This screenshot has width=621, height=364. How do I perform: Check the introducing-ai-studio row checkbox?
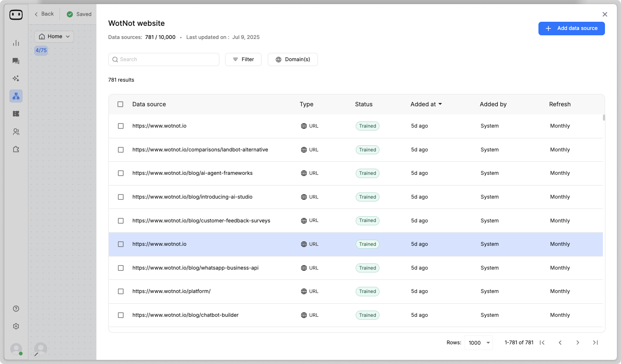pyautogui.click(x=121, y=197)
